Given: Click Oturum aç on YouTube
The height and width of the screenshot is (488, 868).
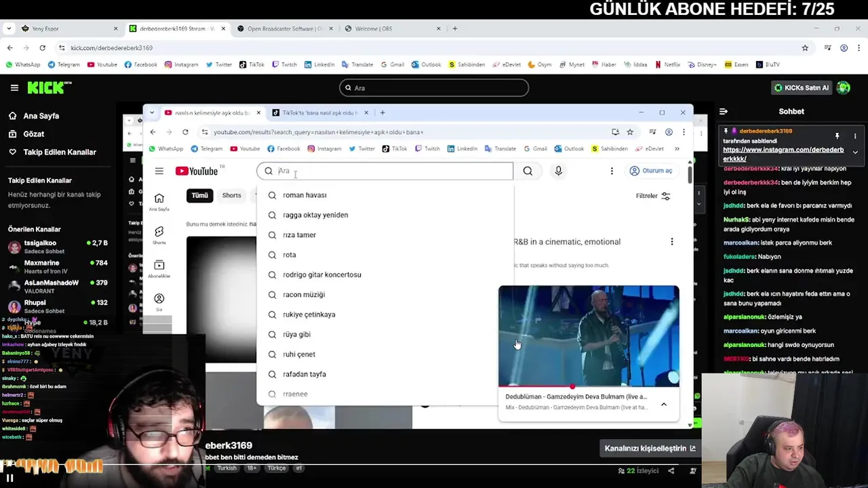Looking at the screenshot, I should [651, 171].
